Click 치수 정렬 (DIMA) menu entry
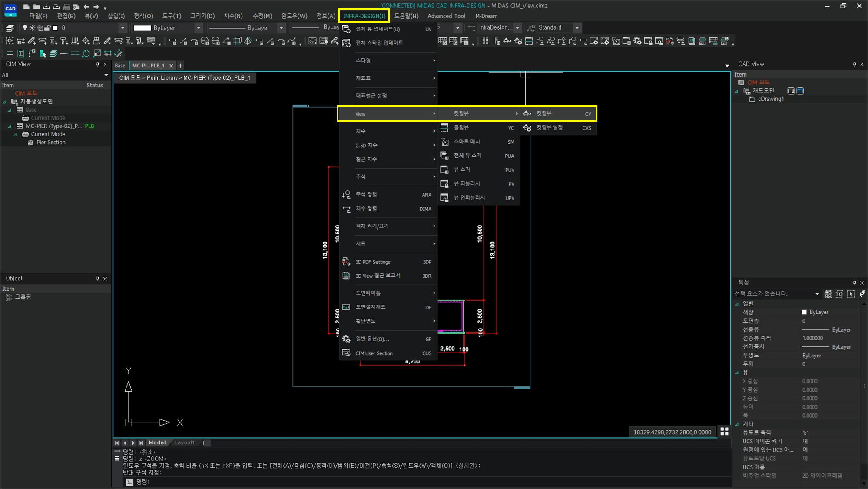Viewport: 868px width, 489px height. point(388,209)
